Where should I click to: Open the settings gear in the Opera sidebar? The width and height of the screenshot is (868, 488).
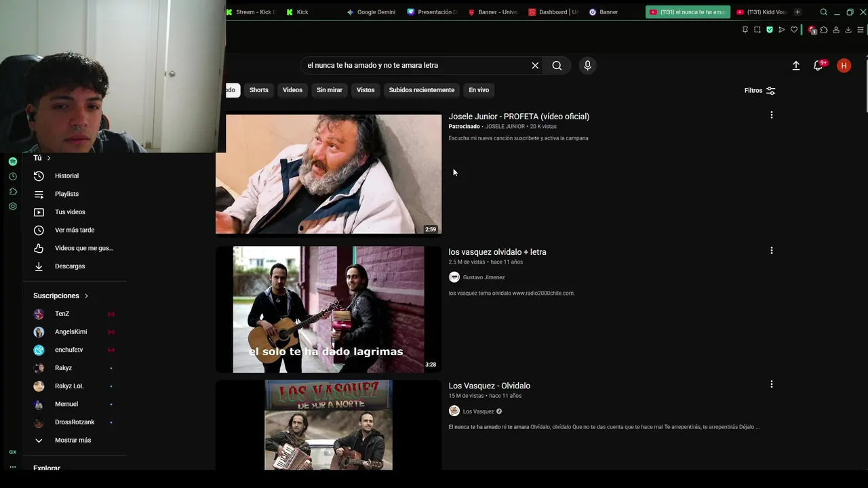[x=13, y=206]
